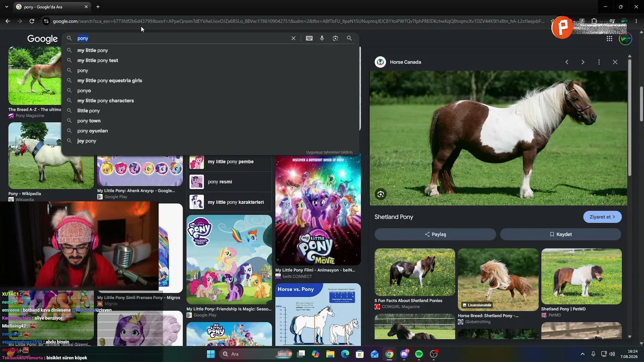This screenshot has width=644, height=362.
Task: Select related search 'my little pony pembe'
Action: point(228,162)
